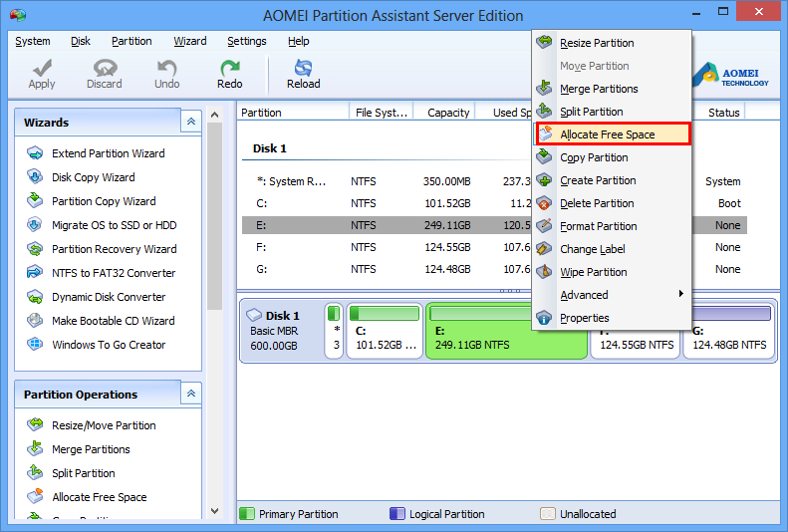Screen dimensions: 788x532
Task: Select Split Partition in context menu
Action: pos(612,112)
